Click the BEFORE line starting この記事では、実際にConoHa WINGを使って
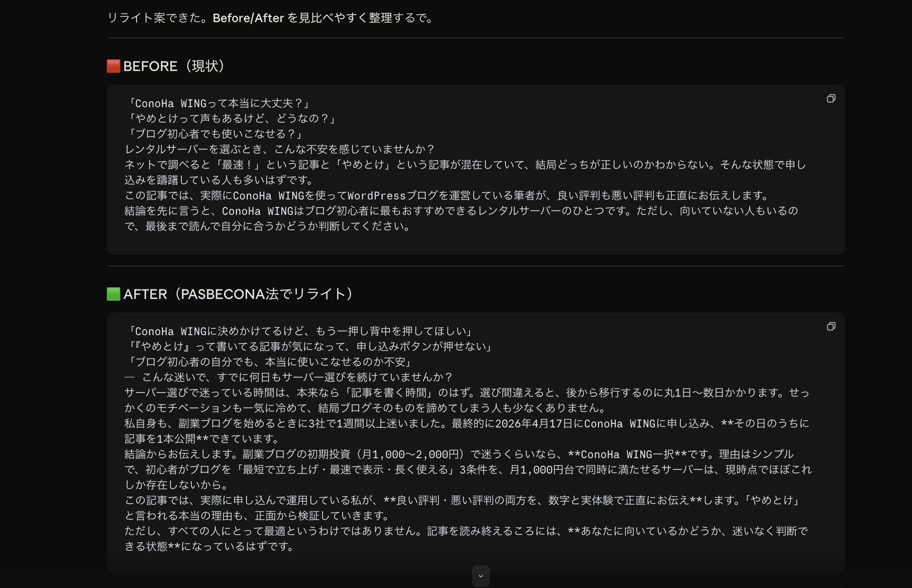The image size is (912, 588). 447,196
